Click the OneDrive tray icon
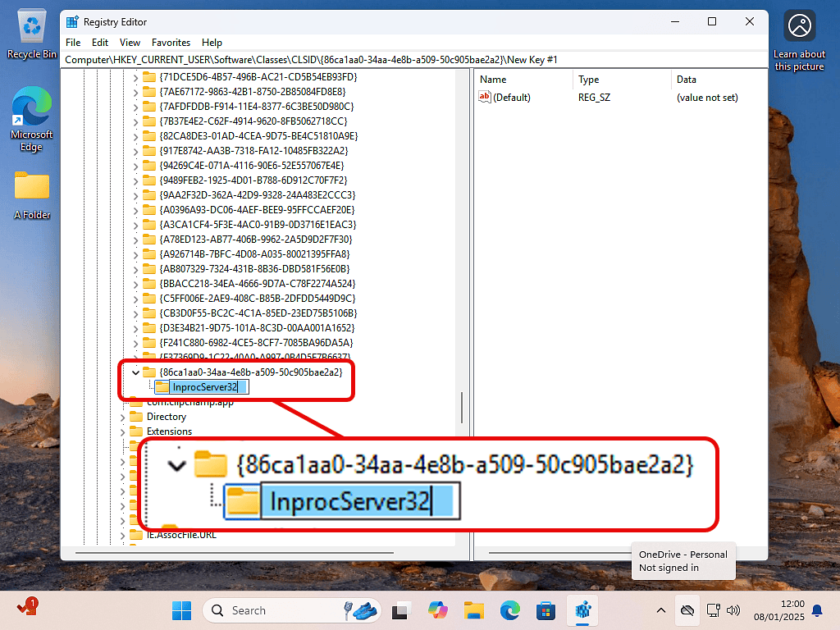This screenshot has width=840, height=630. tap(687, 610)
